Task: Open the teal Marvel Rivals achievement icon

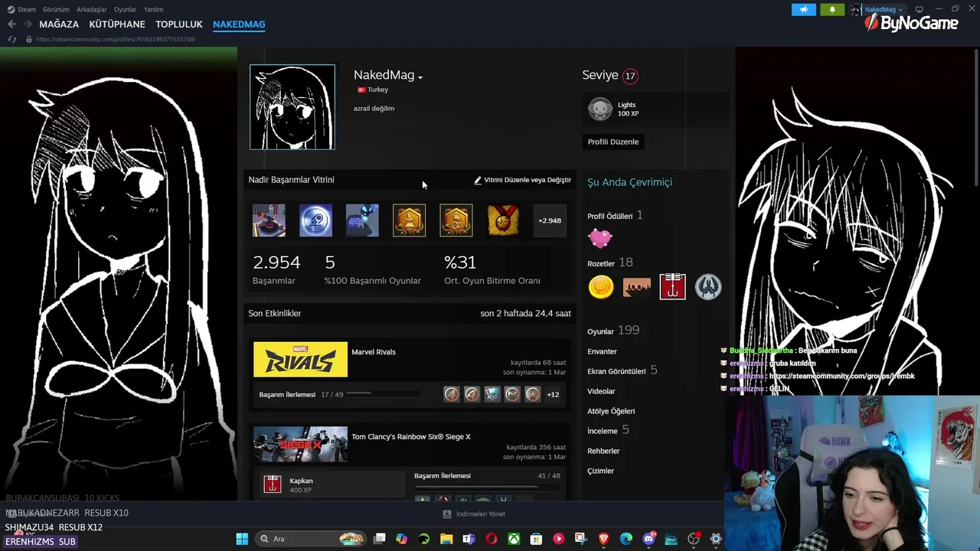Action: click(x=492, y=394)
